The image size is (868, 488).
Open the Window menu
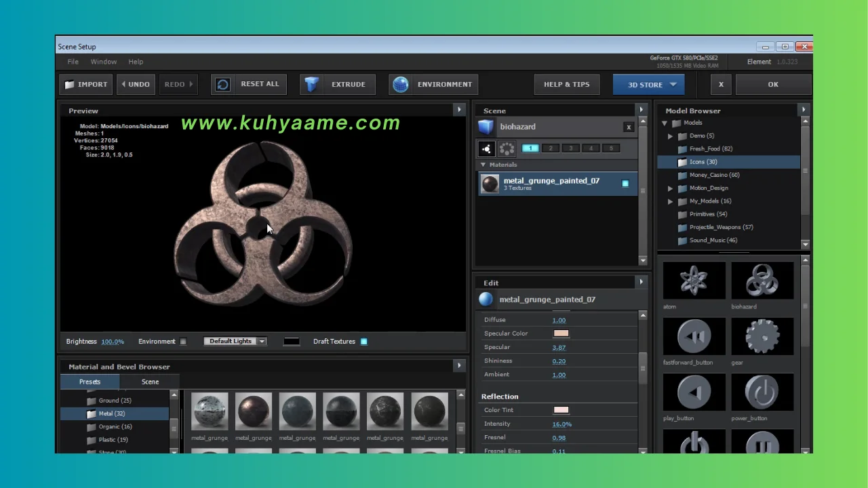tap(104, 62)
